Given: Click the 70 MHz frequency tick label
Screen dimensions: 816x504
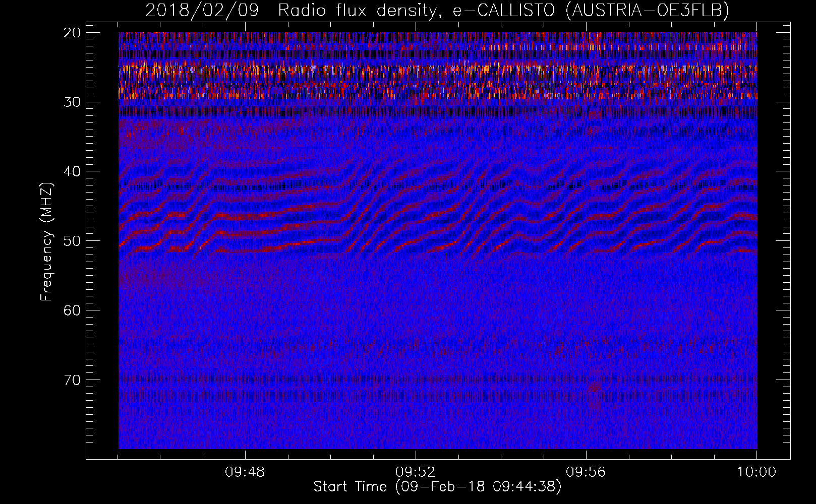Looking at the screenshot, I should (73, 380).
